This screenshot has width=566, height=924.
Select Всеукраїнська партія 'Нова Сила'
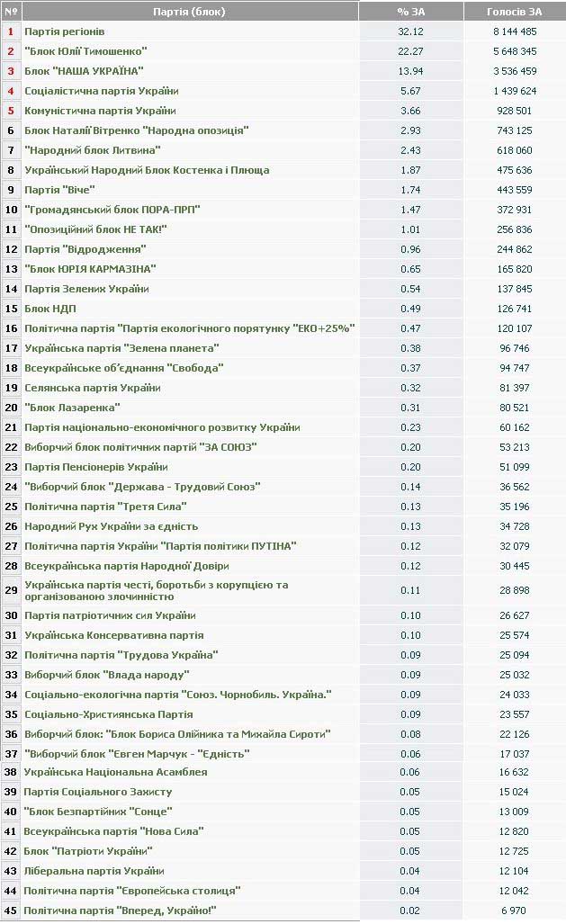click(113, 831)
